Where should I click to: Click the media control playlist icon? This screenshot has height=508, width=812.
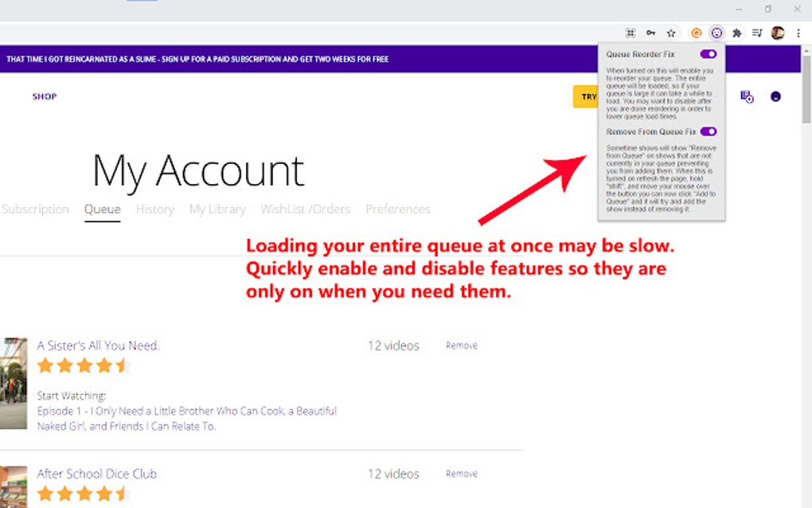click(x=757, y=33)
